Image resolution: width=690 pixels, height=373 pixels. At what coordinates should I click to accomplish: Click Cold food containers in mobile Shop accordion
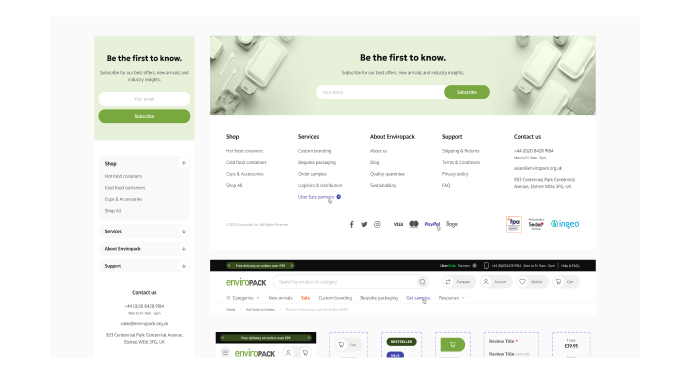click(x=125, y=188)
